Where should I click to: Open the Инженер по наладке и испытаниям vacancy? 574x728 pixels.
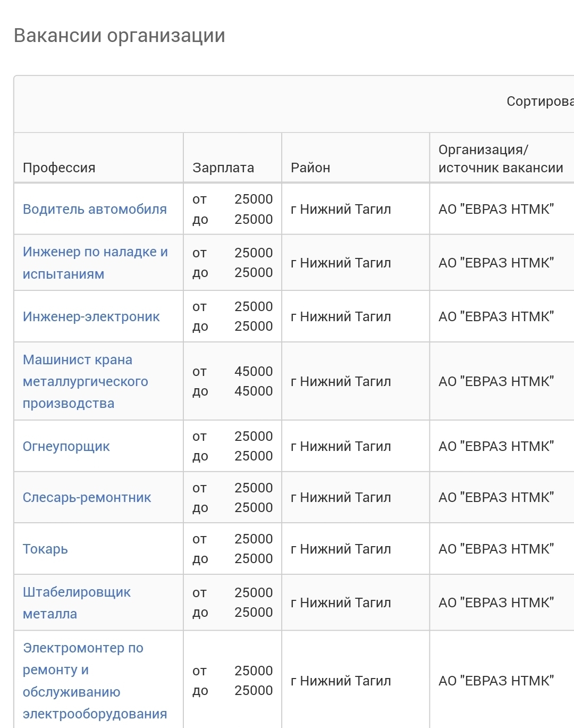(x=95, y=263)
